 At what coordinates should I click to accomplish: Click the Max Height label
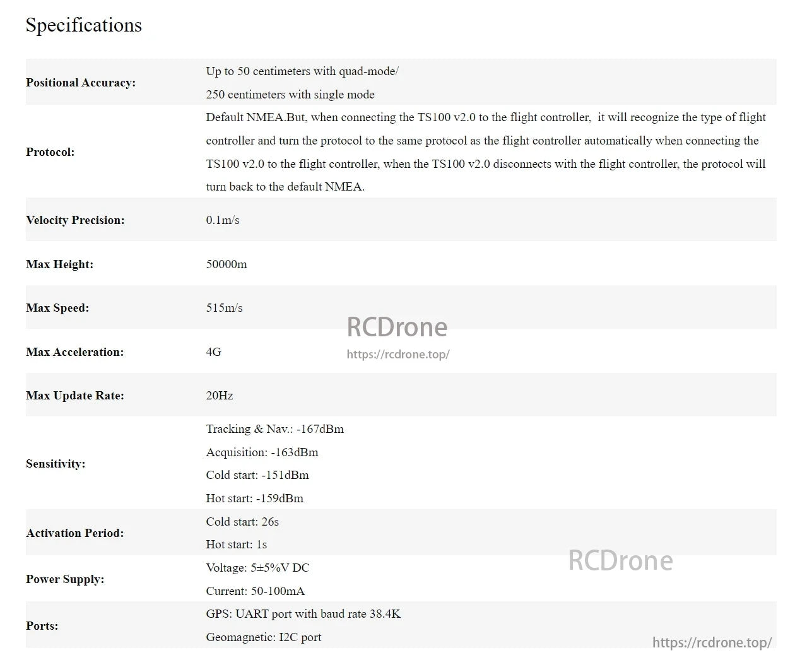point(59,264)
